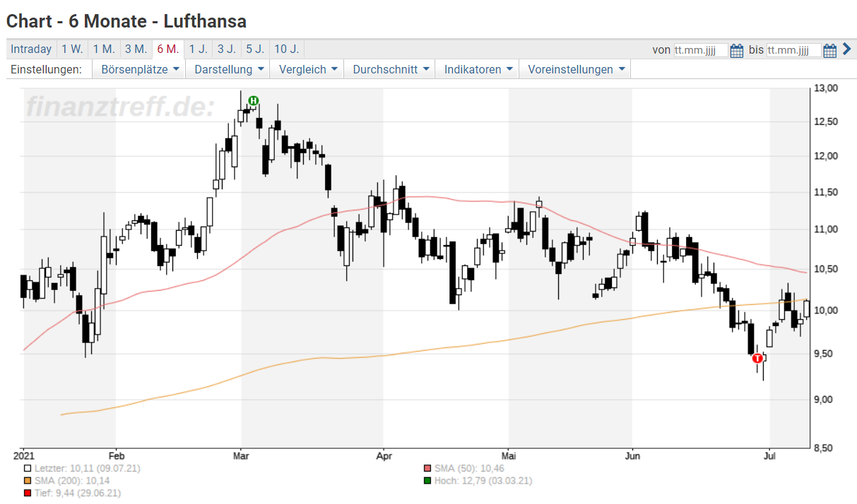Image resolution: width=857 pixels, height=504 pixels.
Task: Select the 1 J. timeframe tab
Action: (199, 49)
